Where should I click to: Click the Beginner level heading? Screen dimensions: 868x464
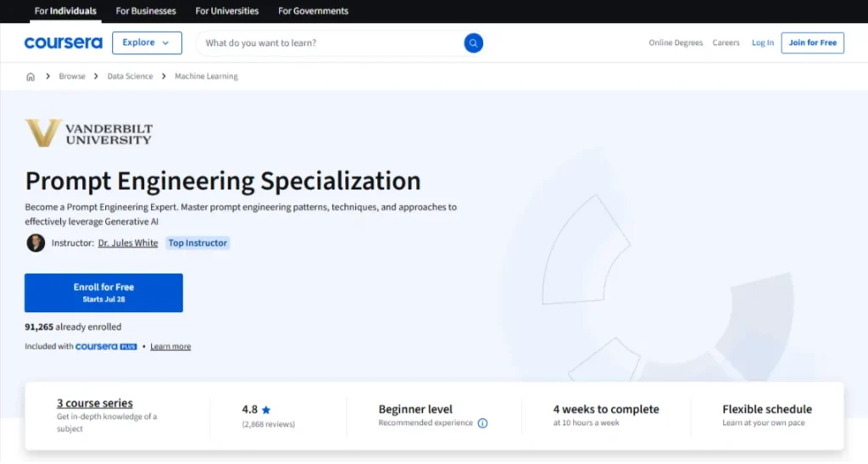point(415,409)
